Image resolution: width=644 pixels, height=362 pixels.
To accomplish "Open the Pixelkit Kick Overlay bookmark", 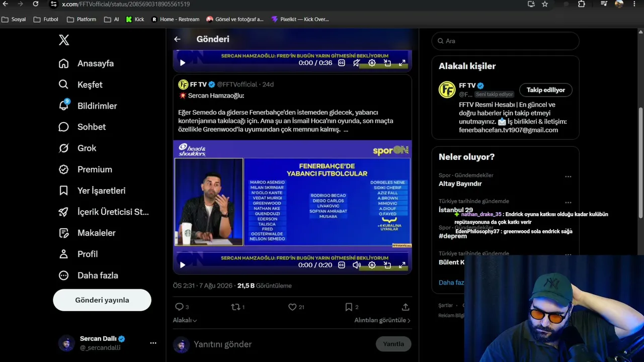I will [x=300, y=20].
